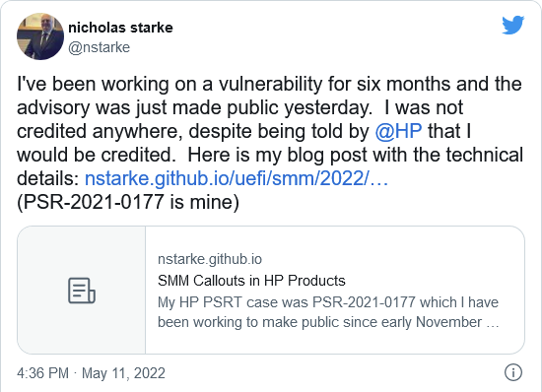The height and width of the screenshot is (392, 542).
Task: Click the Twitter bird logo
Action: [513, 25]
